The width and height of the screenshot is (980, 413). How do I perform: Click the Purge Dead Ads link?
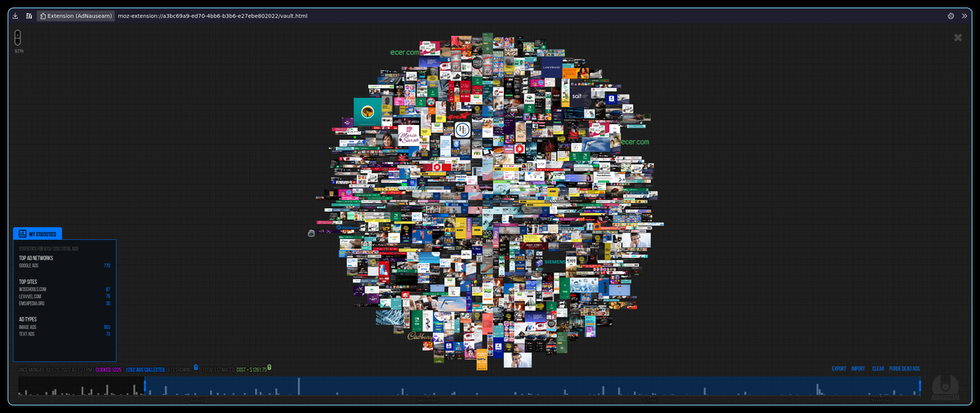[x=904, y=369]
